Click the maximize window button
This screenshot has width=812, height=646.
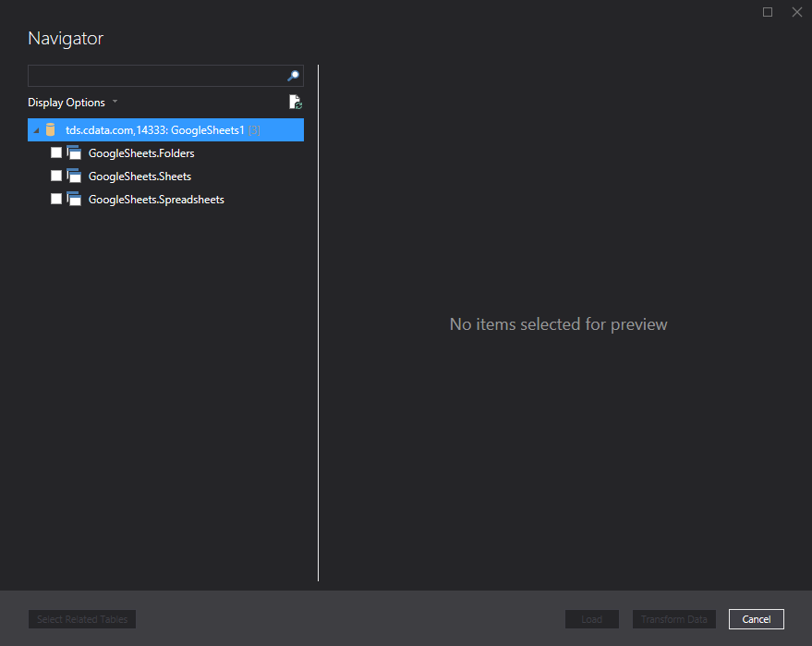(x=768, y=12)
